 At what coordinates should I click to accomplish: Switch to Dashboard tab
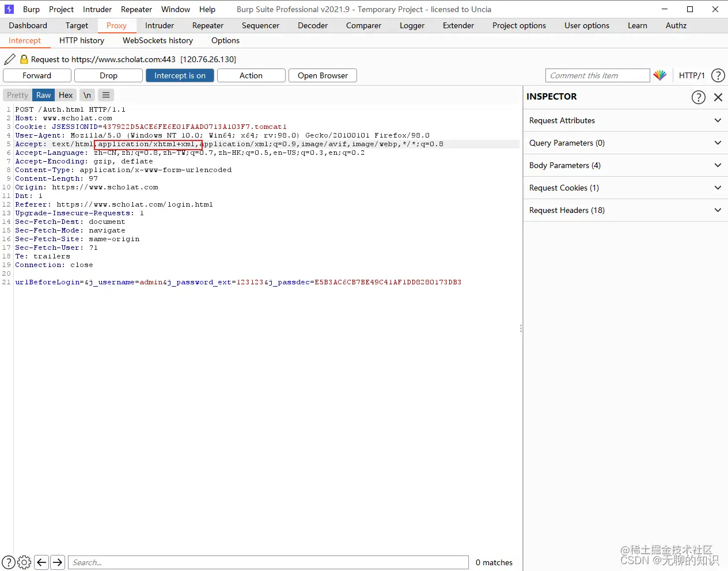tap(28, 25)
